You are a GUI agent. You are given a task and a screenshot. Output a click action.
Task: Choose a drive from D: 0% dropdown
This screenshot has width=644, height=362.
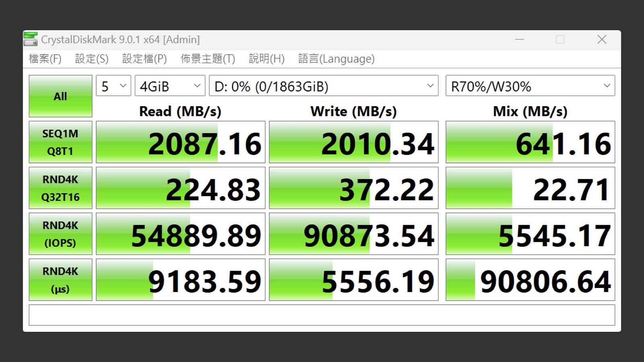coord(324,86)
